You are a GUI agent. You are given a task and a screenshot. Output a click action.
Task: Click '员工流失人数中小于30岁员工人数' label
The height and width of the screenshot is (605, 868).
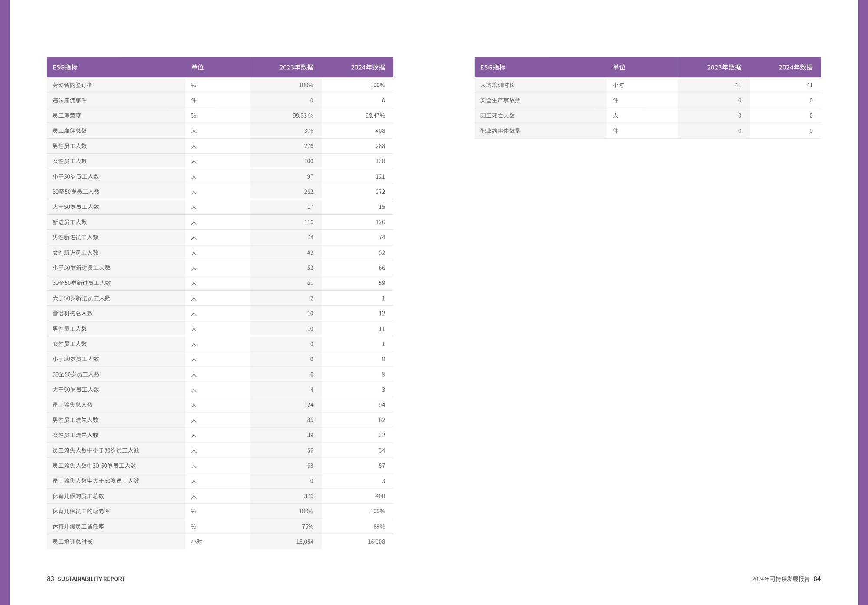(x=96, y=450)
